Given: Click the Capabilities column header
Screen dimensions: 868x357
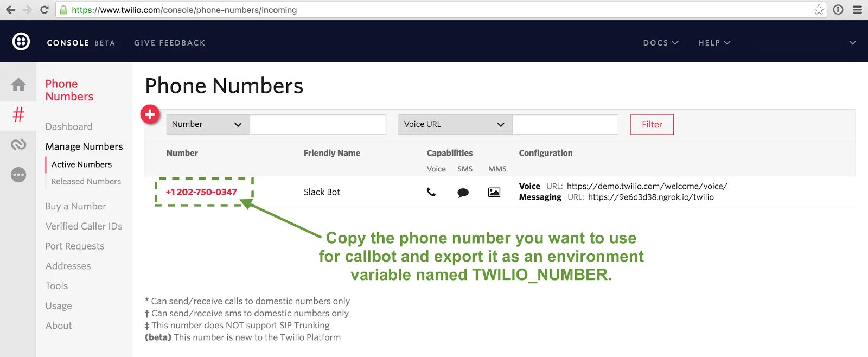Looking at the screenshot, I should coord(450,153).
